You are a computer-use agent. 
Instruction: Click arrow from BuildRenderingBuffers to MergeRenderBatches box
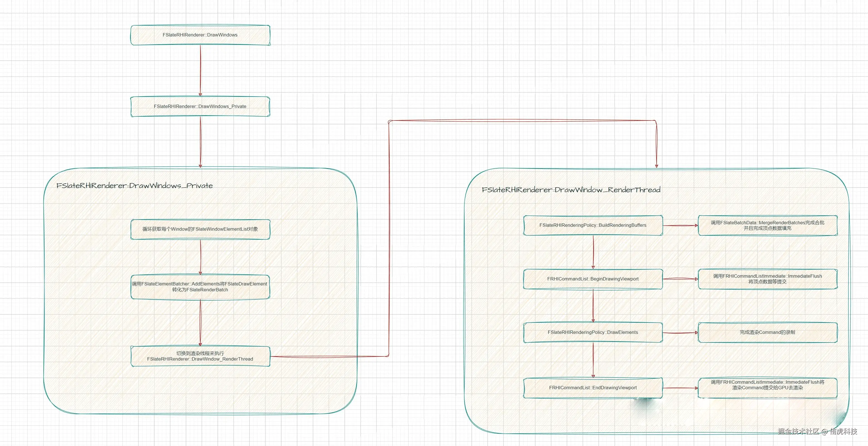point(680,226)
